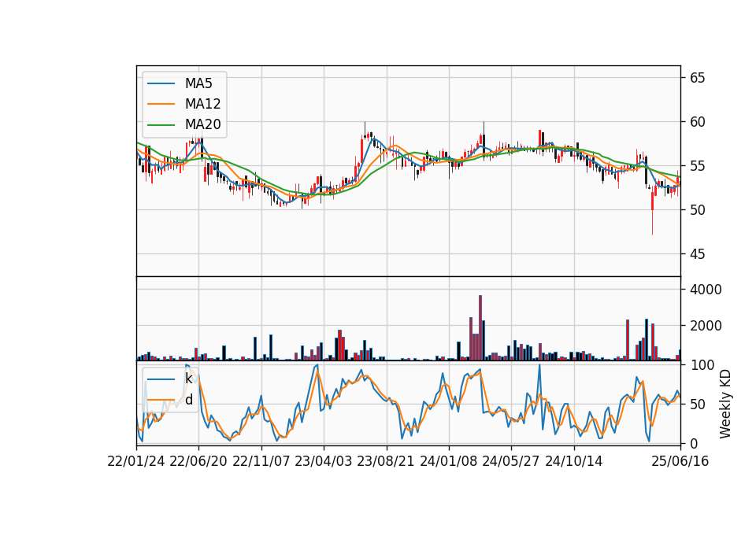Click the 23/04/03 date tick label

324,462
